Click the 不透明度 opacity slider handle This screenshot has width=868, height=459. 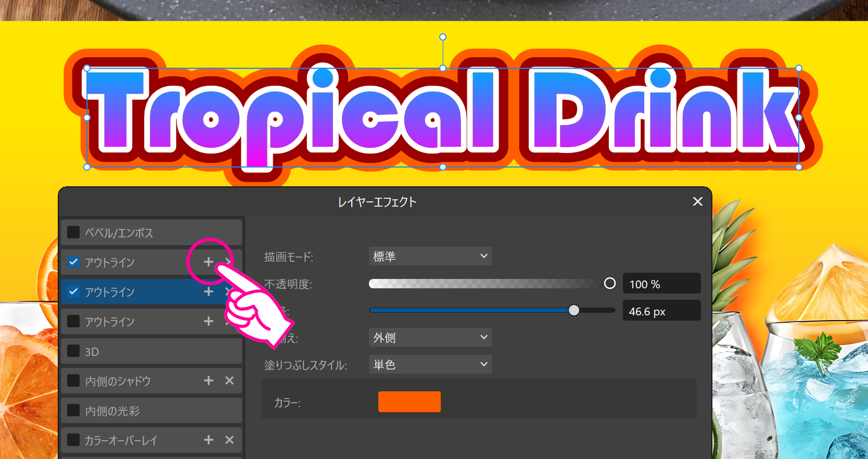[x=609, y=283]
